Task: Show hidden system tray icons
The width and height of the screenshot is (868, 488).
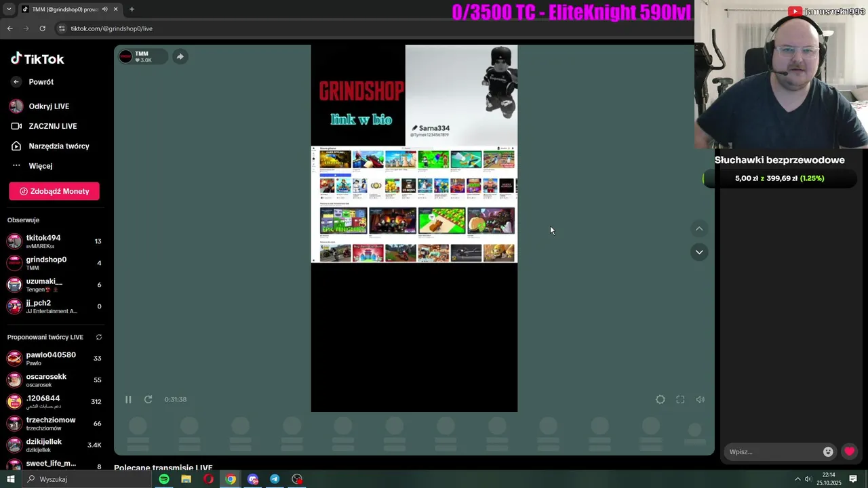Action: point(797,479)
